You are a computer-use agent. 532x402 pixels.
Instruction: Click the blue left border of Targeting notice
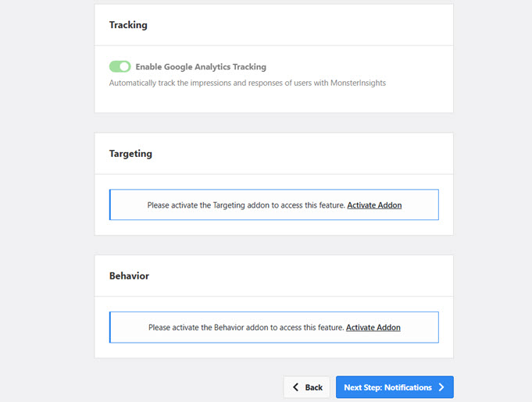click(x=110, y=205)
